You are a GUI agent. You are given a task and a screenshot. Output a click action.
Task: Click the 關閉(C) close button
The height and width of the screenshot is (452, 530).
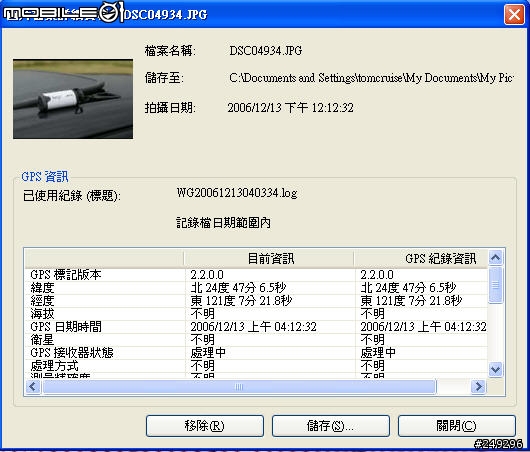pos(457,426)
